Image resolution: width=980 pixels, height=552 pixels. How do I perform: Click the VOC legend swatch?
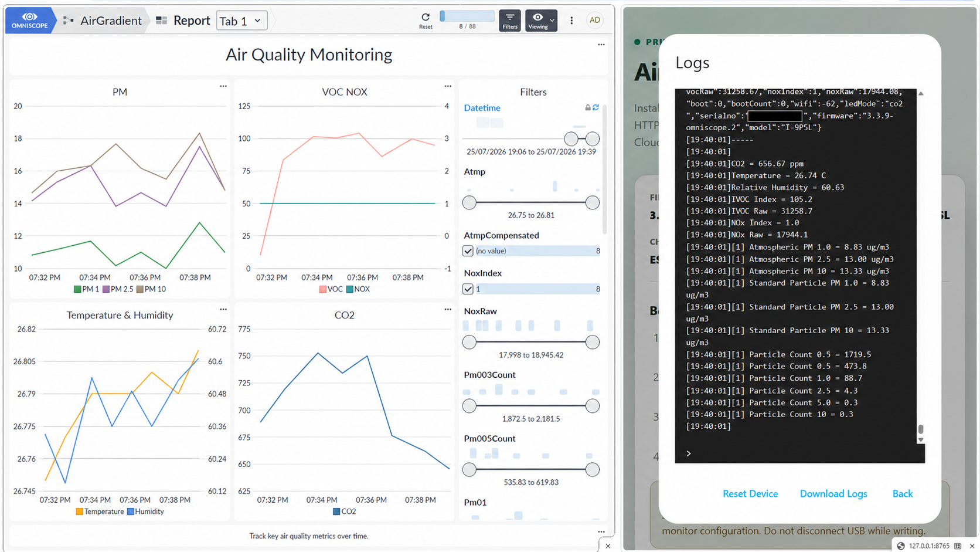pos(323,289)
